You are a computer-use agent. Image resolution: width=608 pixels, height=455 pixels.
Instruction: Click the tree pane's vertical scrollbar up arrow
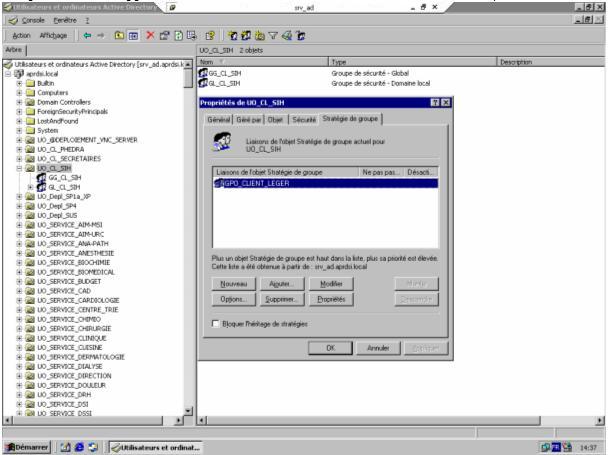(188, 64)
